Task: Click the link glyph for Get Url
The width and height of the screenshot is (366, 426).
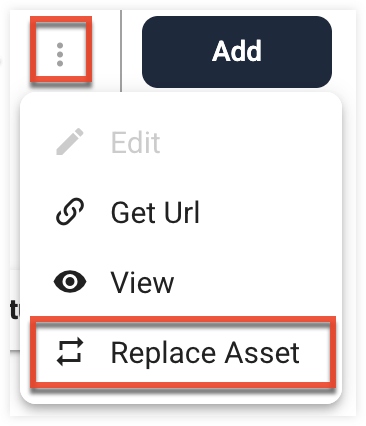Action: [70, 211]
